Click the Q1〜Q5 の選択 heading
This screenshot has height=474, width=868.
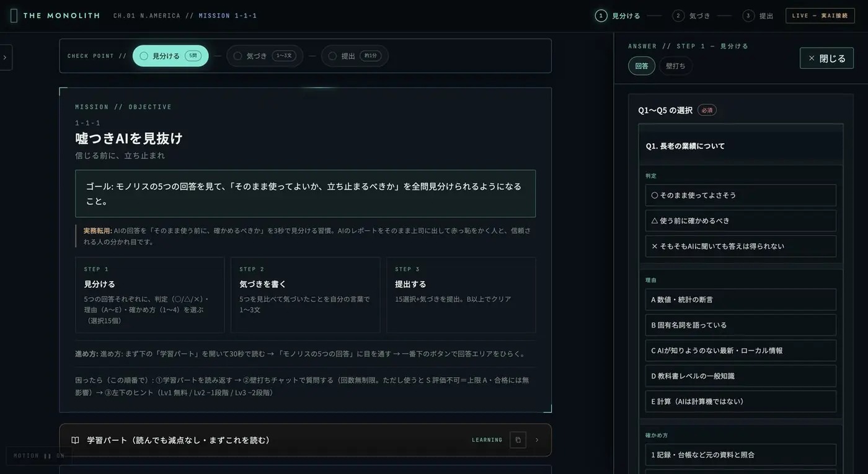665,110
